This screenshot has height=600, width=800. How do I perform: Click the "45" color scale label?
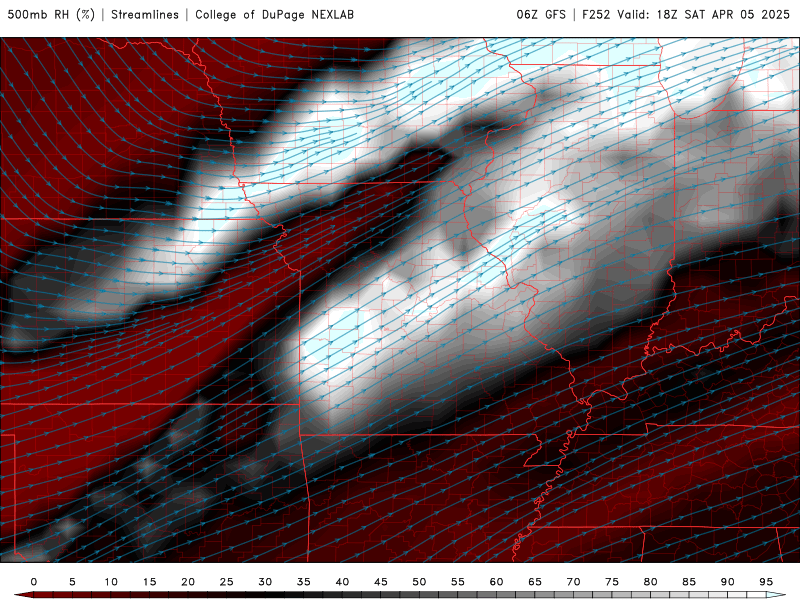381,582
